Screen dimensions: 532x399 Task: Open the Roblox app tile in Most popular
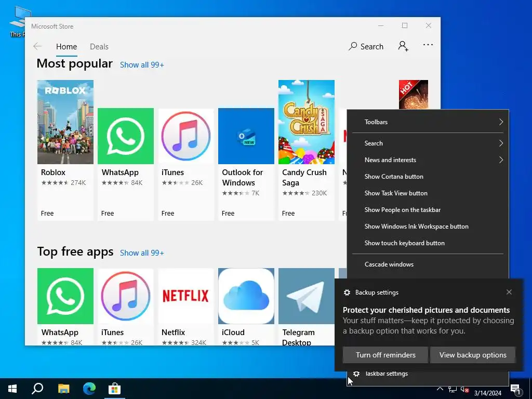(x=65, y=150)
